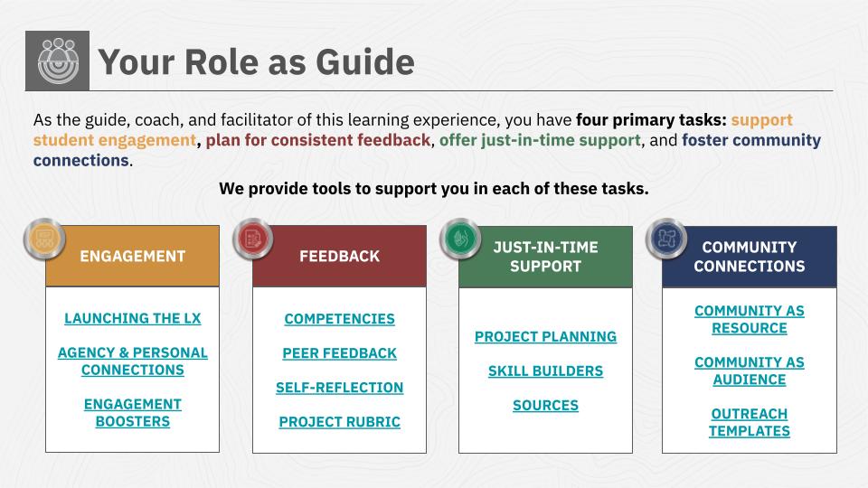Go to Engagement Boosters link
This screenshot has width=868, height=488.
pos(132,413)
